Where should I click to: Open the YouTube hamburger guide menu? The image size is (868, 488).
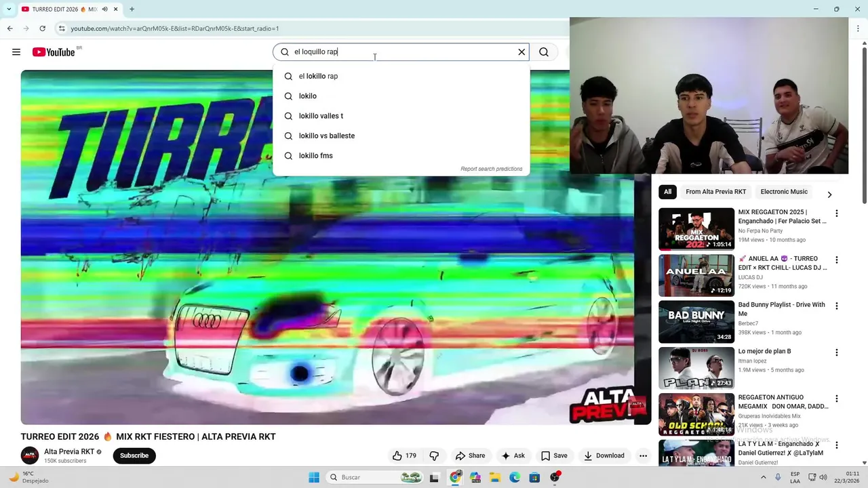tap(16, 52)
